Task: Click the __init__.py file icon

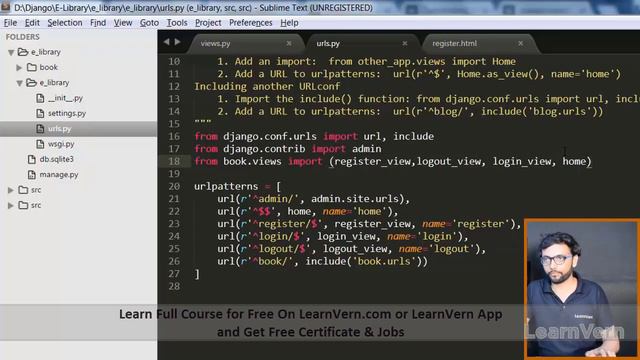Action: pyautogui.click(x=40, y=98)
